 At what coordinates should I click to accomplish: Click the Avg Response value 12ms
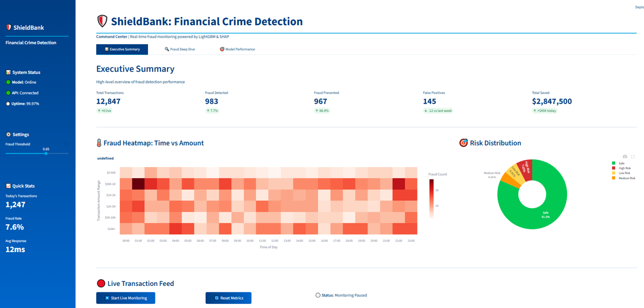click(x=15, y=249)
